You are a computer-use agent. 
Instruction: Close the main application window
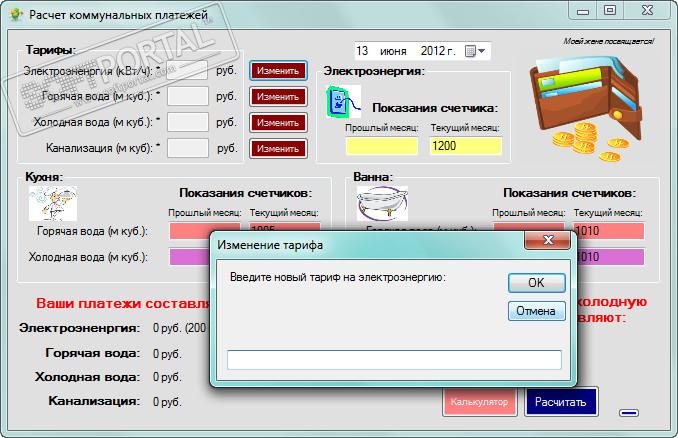tap(647, 11)
